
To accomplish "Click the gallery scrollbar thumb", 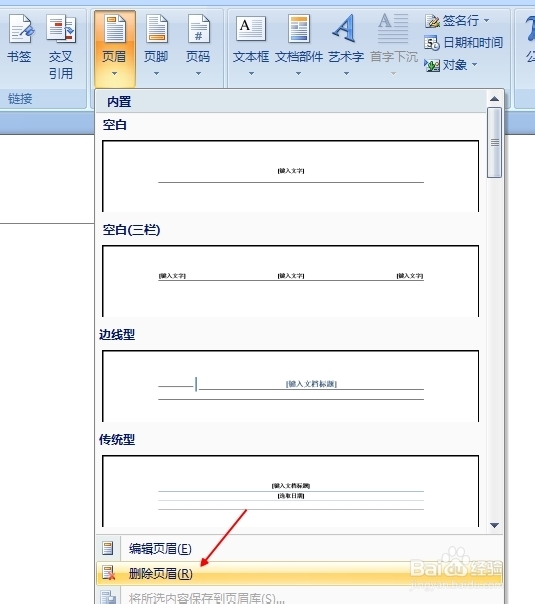I will click(495, 143).
